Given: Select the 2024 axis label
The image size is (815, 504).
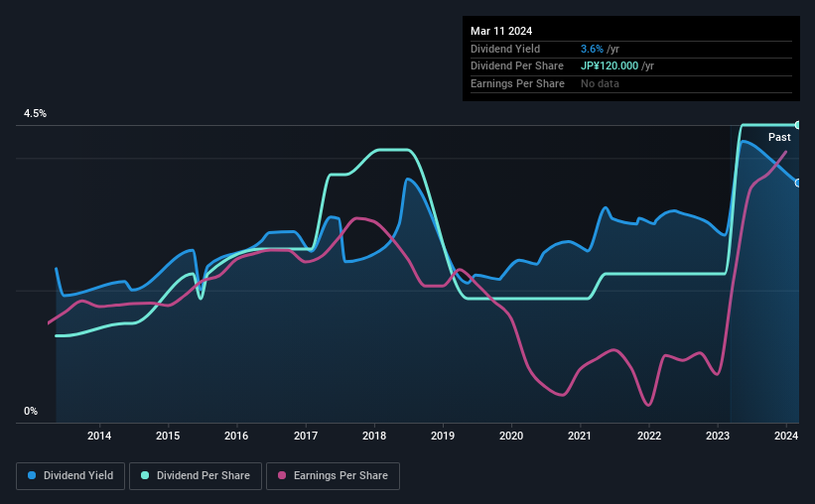Looking at the screenshot, I should pyautogui.click(x=786, y=436).
